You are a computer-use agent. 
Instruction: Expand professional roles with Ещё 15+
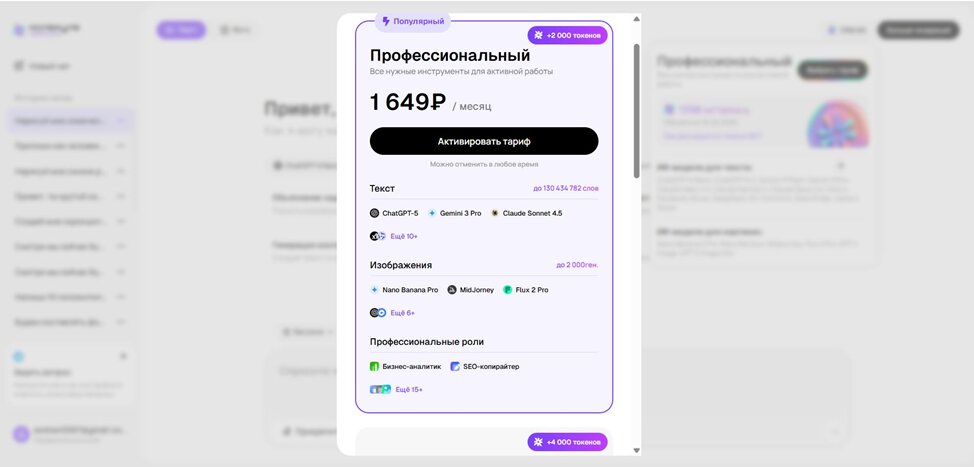coord(408,389)
